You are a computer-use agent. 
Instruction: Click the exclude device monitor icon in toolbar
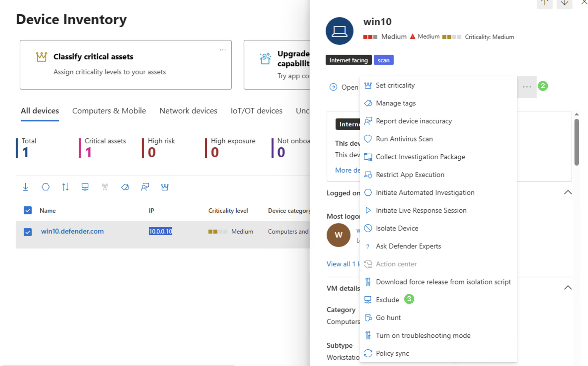tap(85, 187)
